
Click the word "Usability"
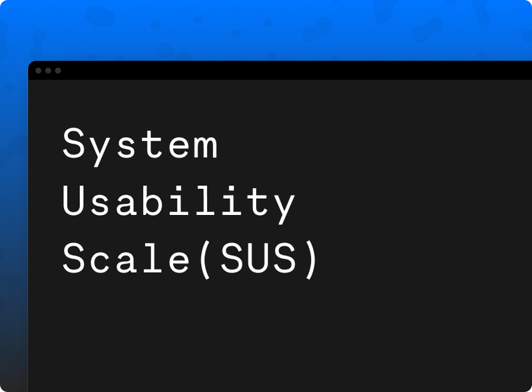point(178,202)
